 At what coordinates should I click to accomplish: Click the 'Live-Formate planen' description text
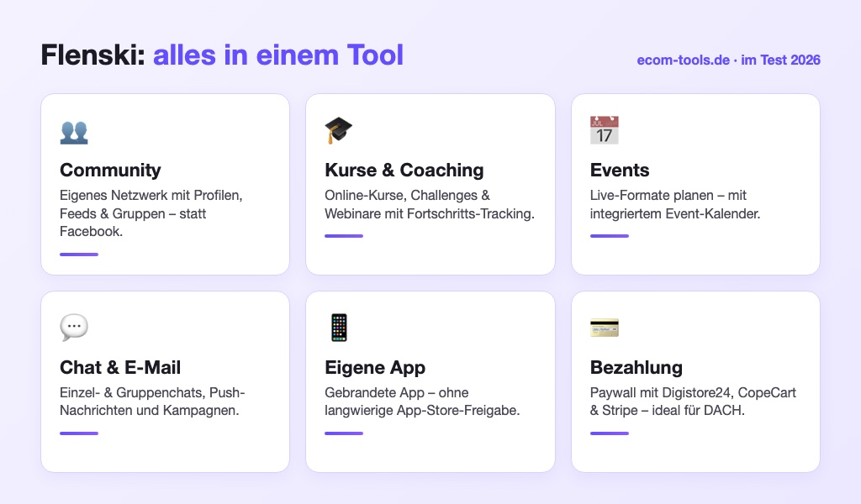pyautogui.click(x=675, y=205)
